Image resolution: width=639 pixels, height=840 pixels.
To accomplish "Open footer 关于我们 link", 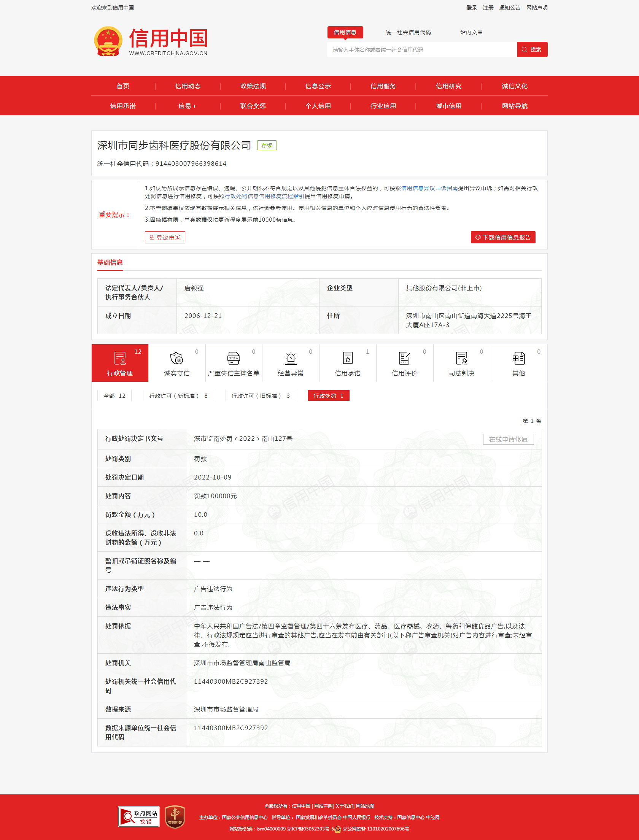I will point(344,806).
